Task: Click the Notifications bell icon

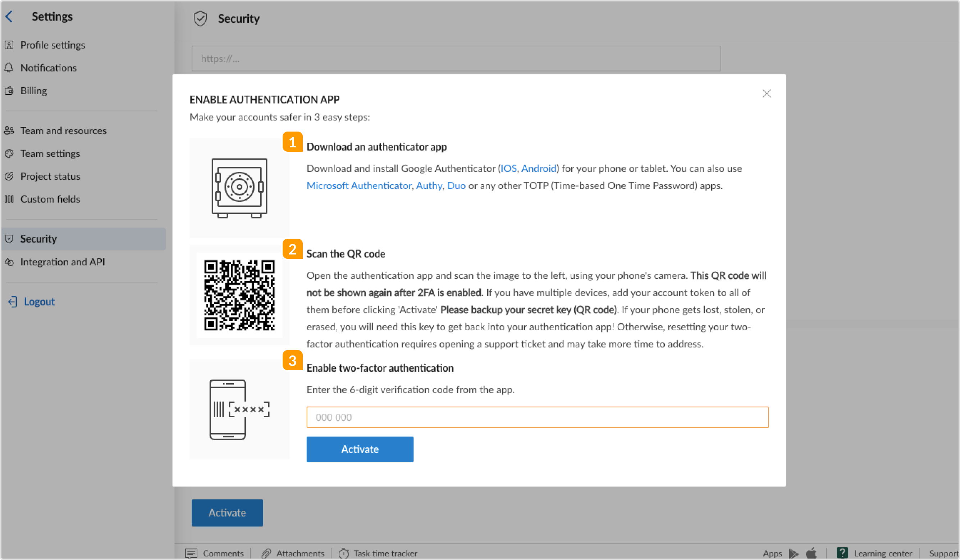Action: pos(10,67)
